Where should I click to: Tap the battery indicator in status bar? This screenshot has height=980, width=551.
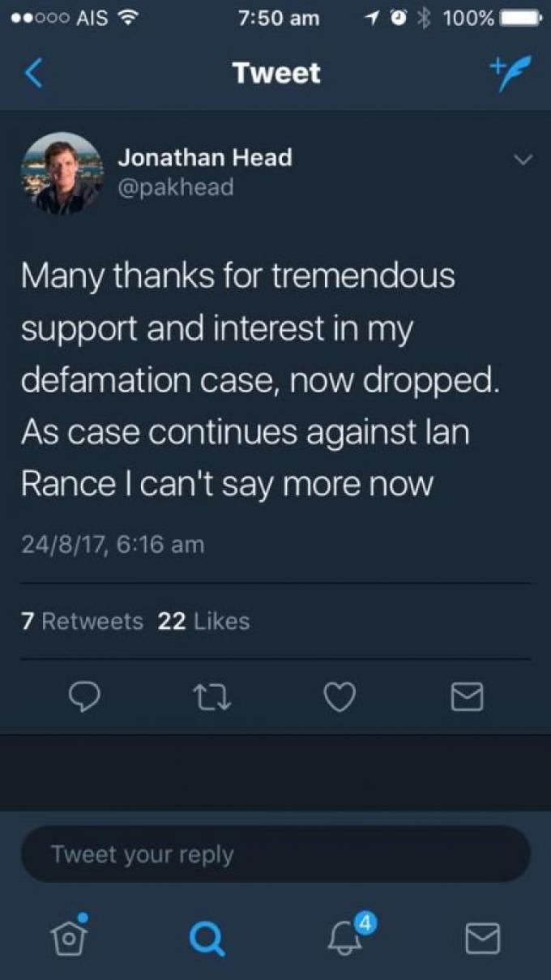coord(519,18)
